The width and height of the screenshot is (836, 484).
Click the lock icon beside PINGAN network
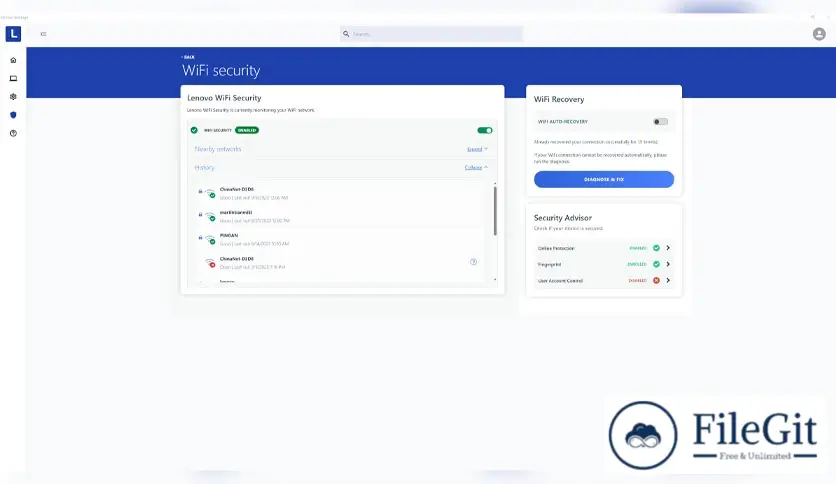pos(200,237)
